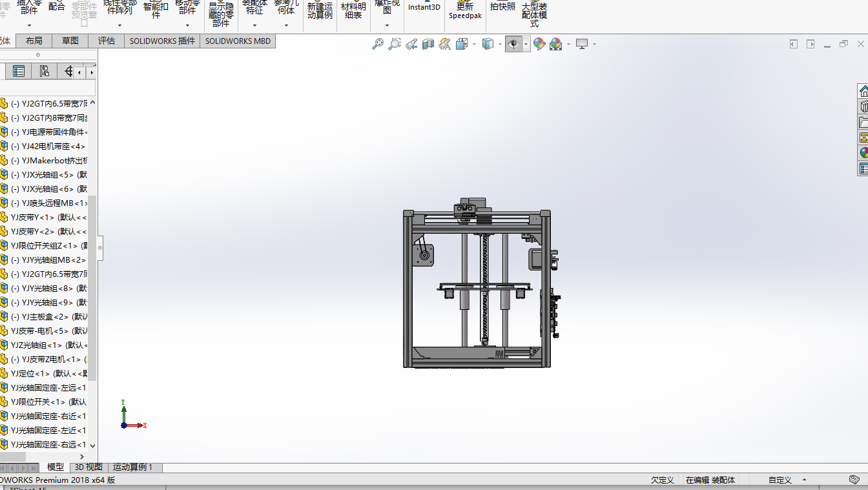Image resolution: width=868 pixels, height=490 pixels.
Task: Open the ConfigurationManager tab icon
Action: pos(44,71)
